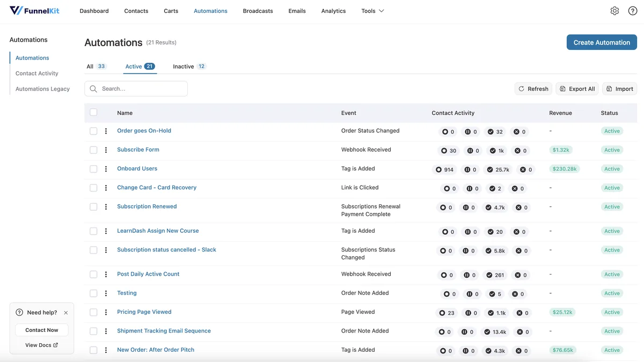Toggle the select-all checkbox in table header

coord(93,112)
